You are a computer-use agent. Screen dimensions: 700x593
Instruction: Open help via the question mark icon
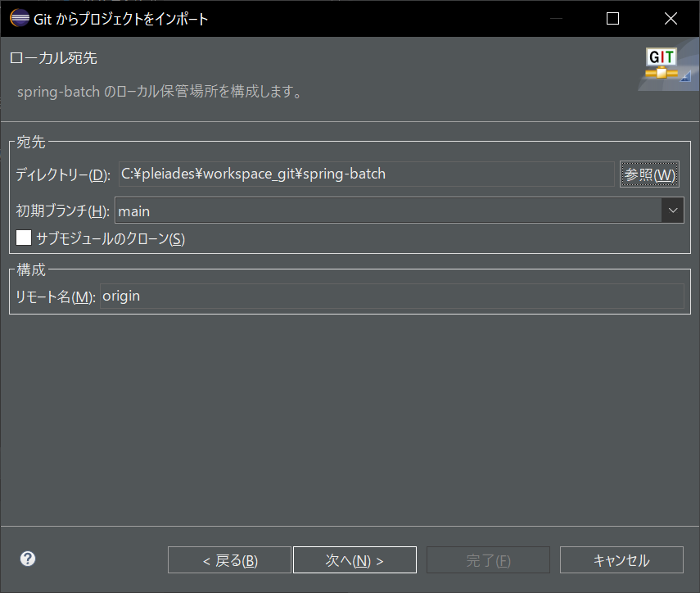(27, 559)
